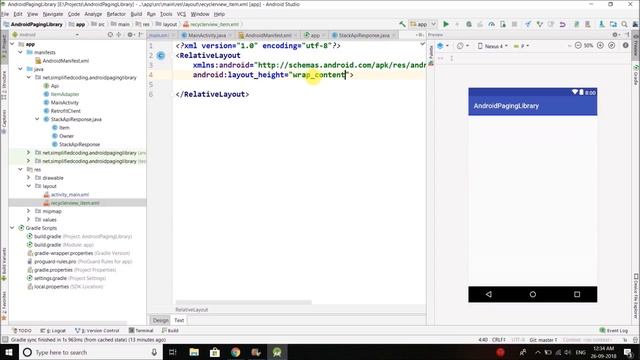Click Zoom to Fit preview icon

(611, 46)
